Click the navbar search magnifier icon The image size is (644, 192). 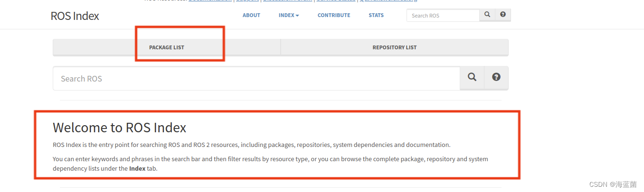click(487, 15)
